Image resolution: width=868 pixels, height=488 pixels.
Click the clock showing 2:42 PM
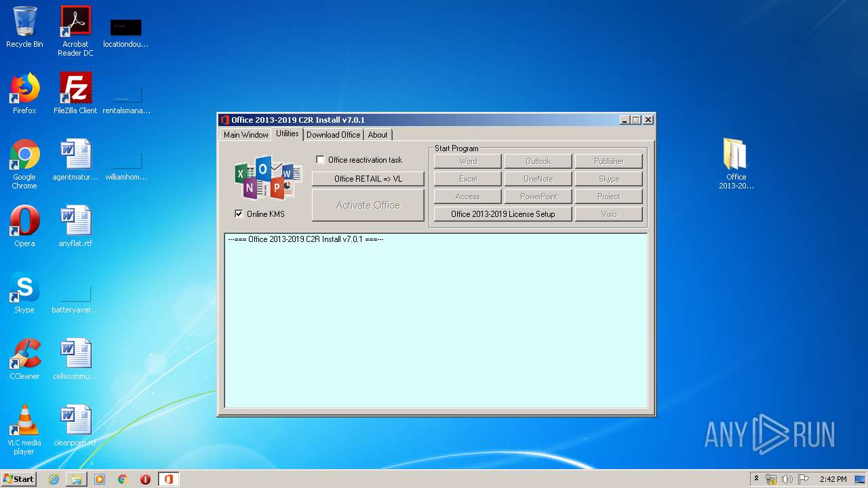[x=833, y=479]
